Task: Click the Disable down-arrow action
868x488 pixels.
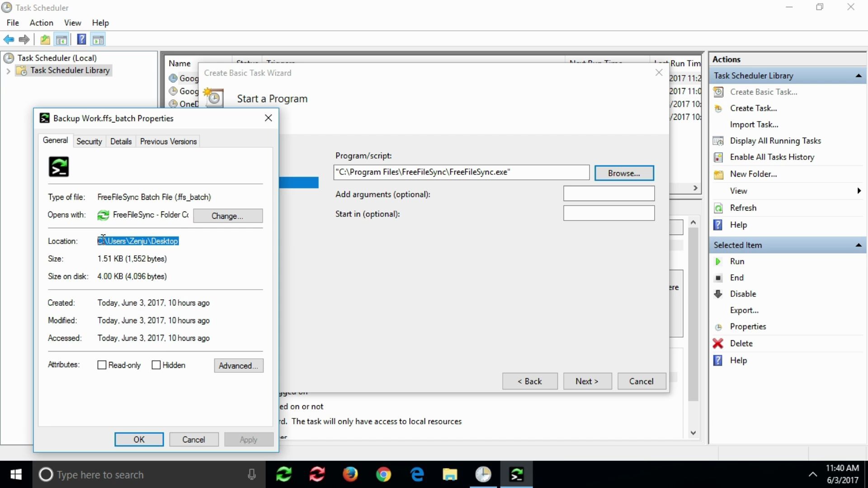Action: click(718, 294)
